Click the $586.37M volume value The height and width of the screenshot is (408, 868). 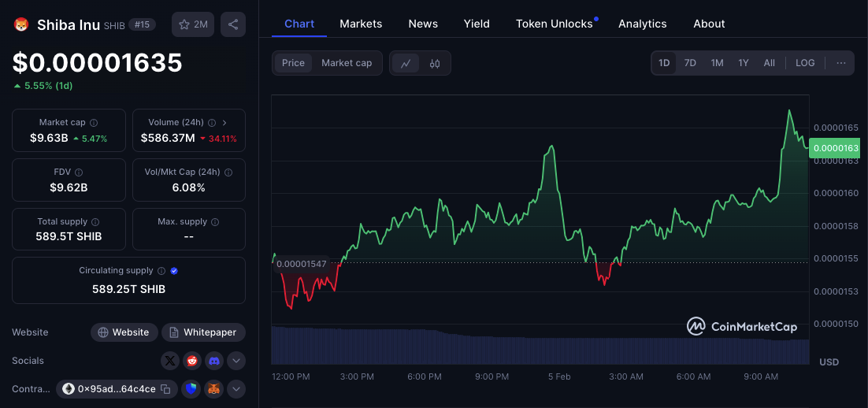168,138
